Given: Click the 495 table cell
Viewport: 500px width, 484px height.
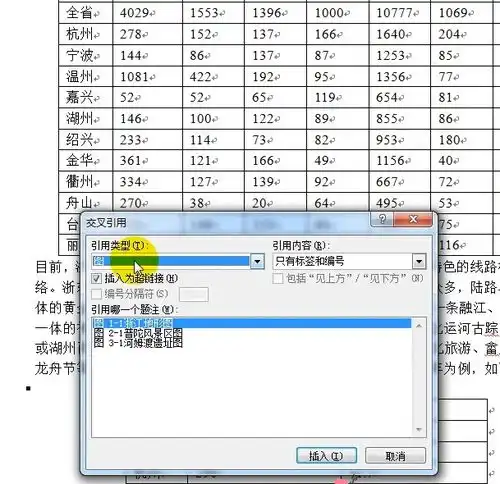Looking at the screenshot, I should click(x=400, y=203).
